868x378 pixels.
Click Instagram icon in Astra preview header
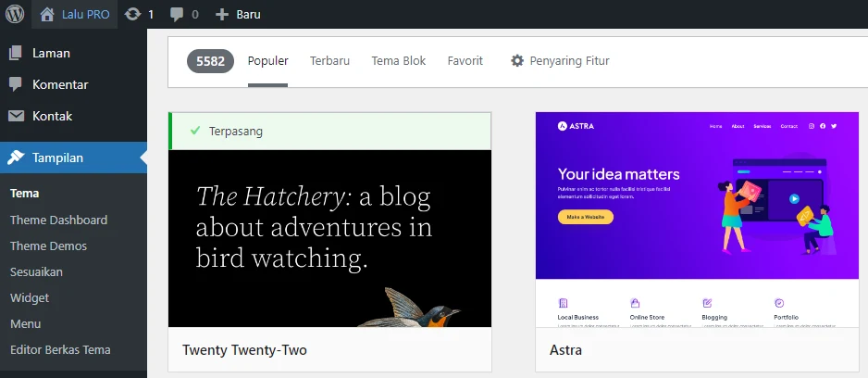[x=812, y=126]
